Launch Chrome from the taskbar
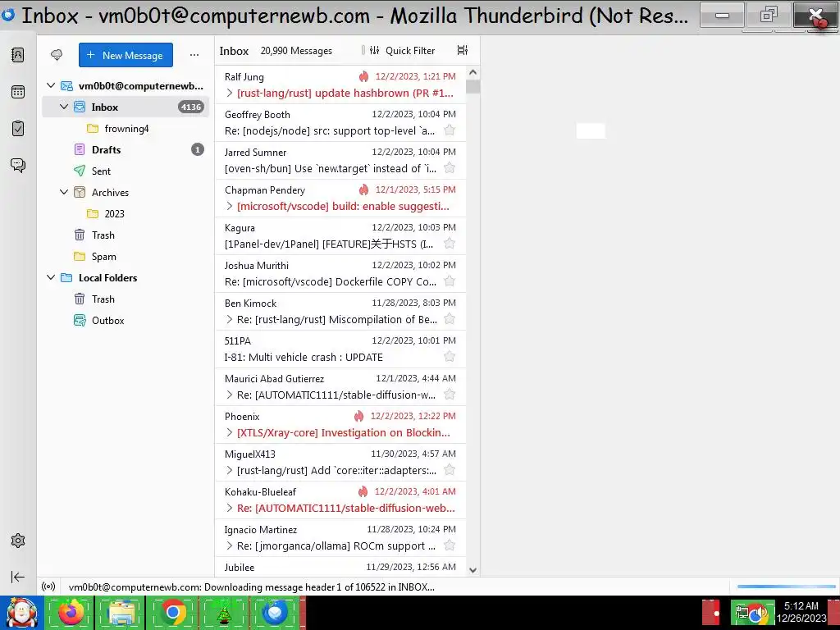 tap(172, 613)
